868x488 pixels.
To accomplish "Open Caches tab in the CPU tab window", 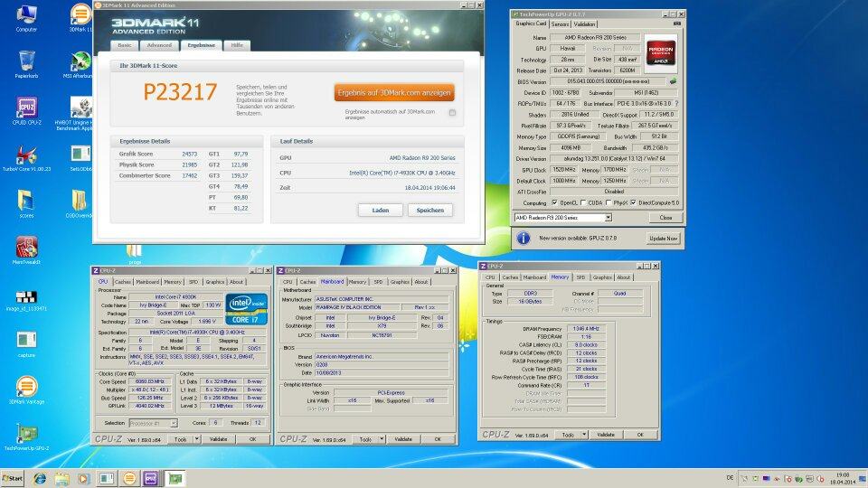I will click(x=122, y=282).
